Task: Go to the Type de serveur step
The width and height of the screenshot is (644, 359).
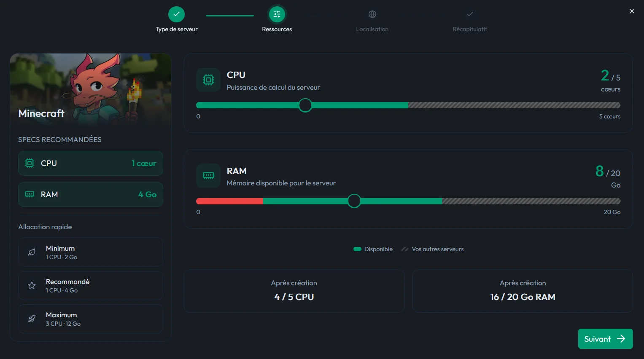Action: coord(176,29)
